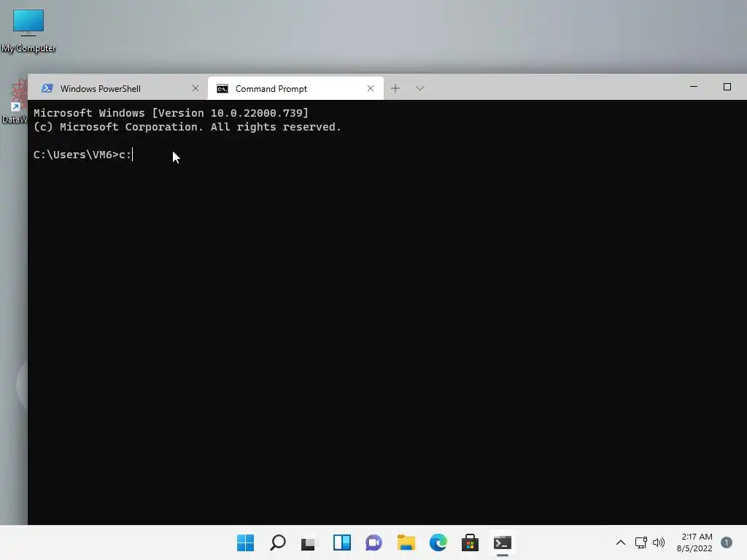Open the volume control in system tray
747x560 pixels.
[659, 542]
